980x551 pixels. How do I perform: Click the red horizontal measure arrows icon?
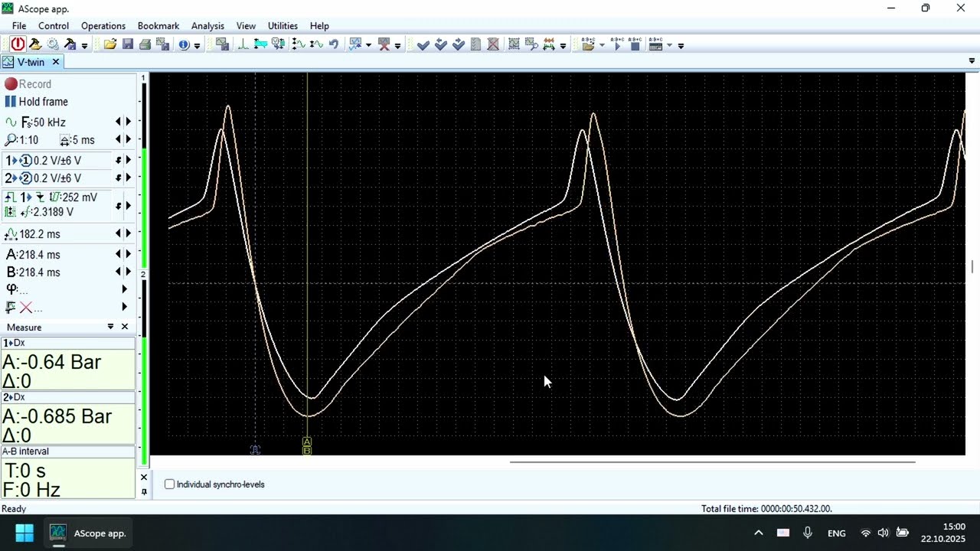[x=548, y=44]
